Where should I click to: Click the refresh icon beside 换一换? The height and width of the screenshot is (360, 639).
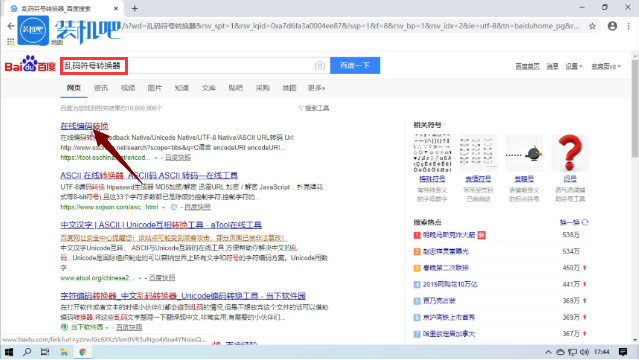point(585,222)
